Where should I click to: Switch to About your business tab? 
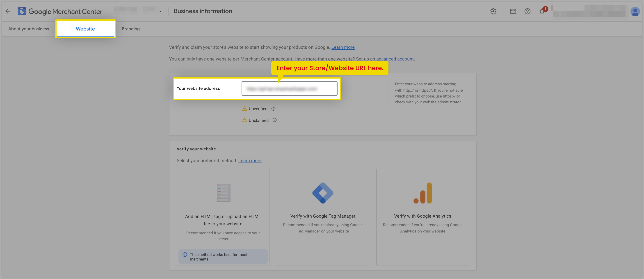tap(29, 29)
